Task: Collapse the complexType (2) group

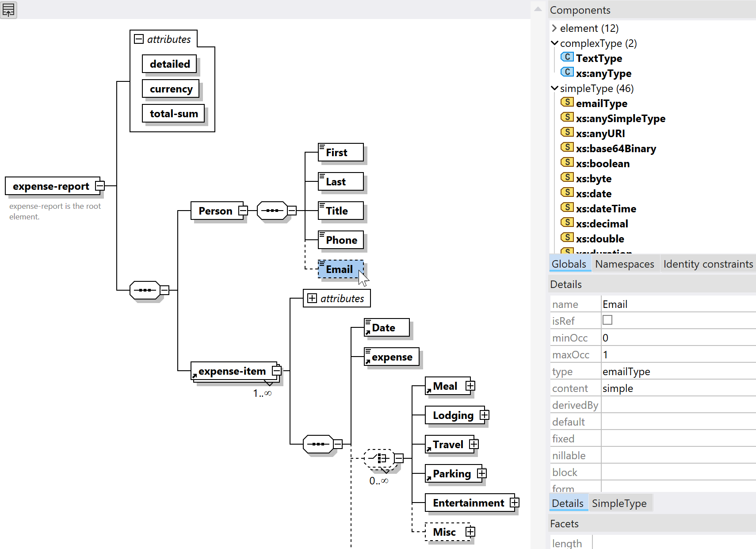Action: (x=554, y=43)
